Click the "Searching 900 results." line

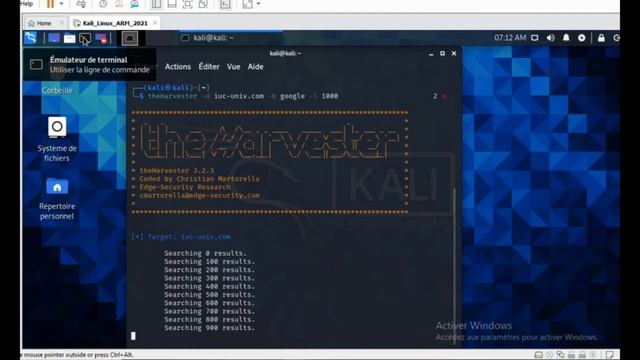209,328
